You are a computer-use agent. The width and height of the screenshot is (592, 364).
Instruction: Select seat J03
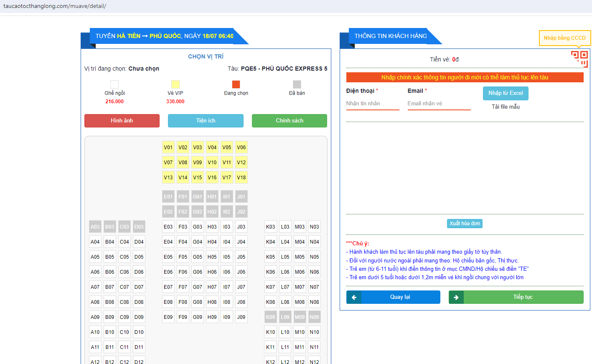click(241, 227)
